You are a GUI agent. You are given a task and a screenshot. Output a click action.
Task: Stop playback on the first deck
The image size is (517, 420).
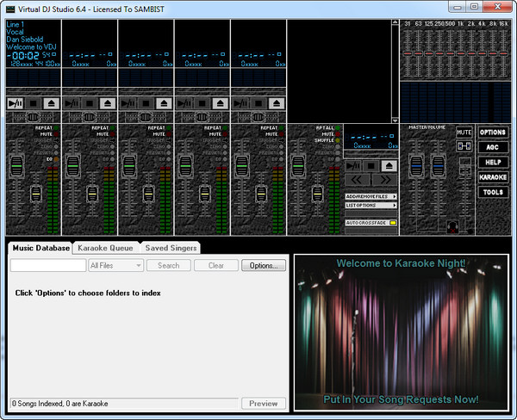pos(33,102)
